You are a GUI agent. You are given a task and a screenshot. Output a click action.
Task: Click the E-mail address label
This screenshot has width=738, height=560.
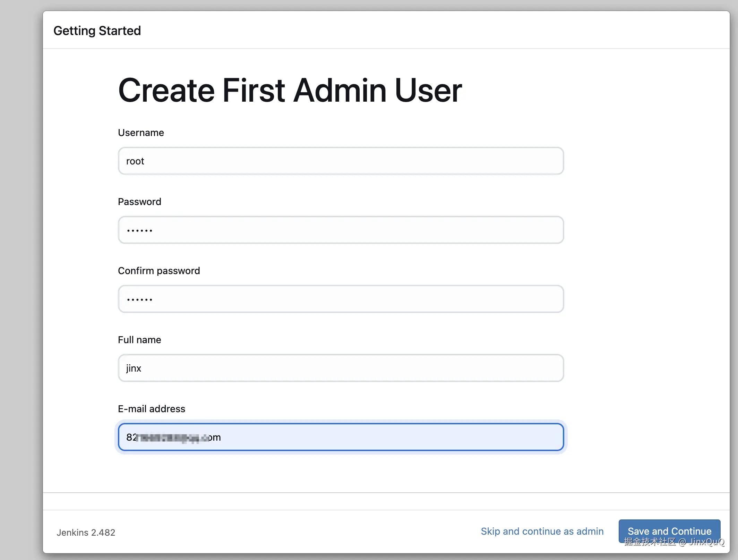[x=152, y=409]
